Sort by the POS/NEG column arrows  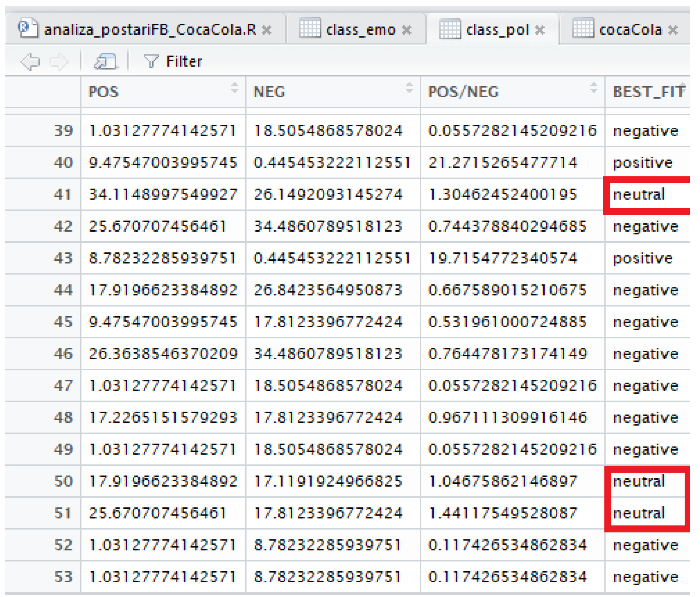(594, 89)
